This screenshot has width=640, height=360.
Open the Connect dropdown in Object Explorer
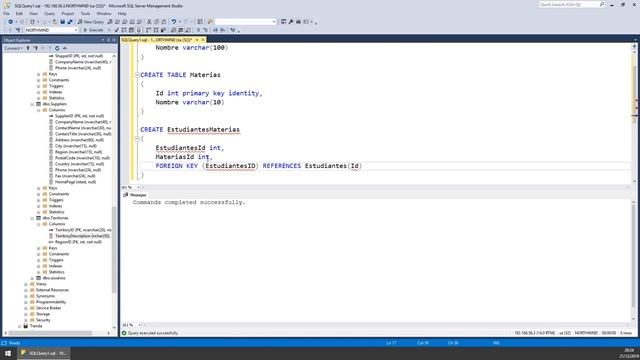[x=13, y=48]
